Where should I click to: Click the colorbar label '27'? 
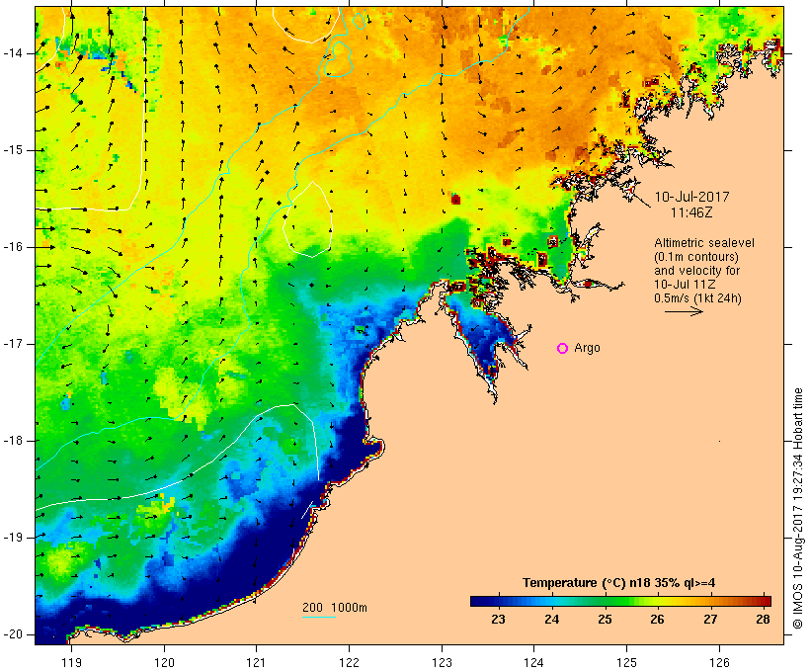click(710, 620)
